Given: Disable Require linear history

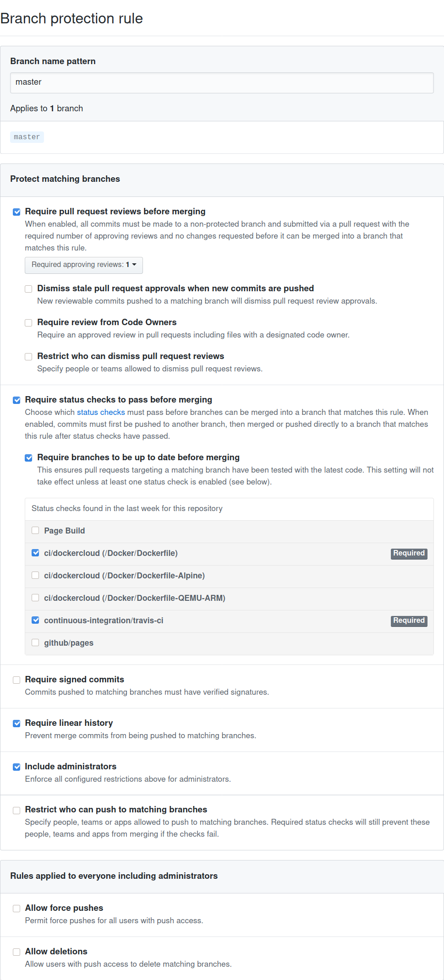Looking at the screenshot, I should click(16, 724).
